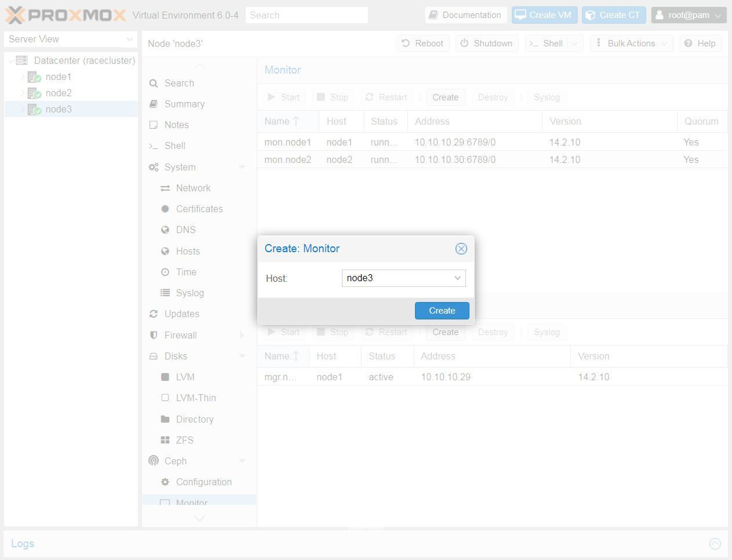
Task: Expand the Firewall menu section
Action: tap(242, 336)
